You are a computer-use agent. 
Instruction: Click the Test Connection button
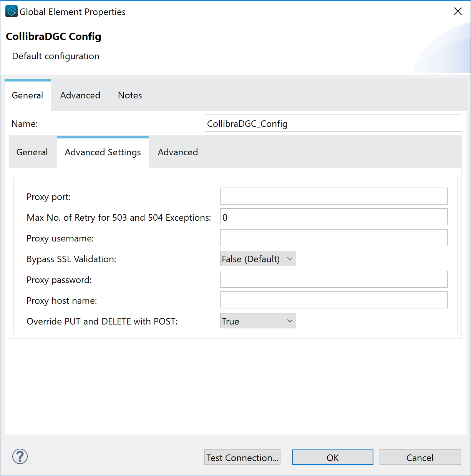coord(242,457)
